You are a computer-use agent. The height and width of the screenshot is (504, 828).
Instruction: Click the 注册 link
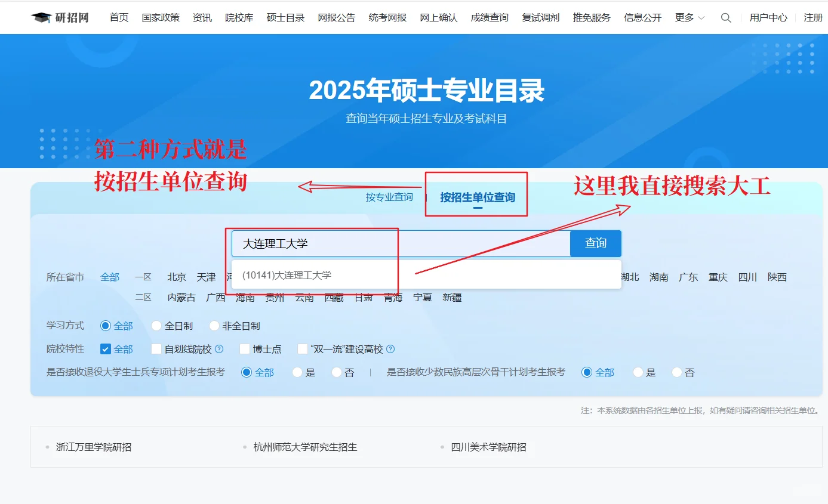[x=814, y=18]
